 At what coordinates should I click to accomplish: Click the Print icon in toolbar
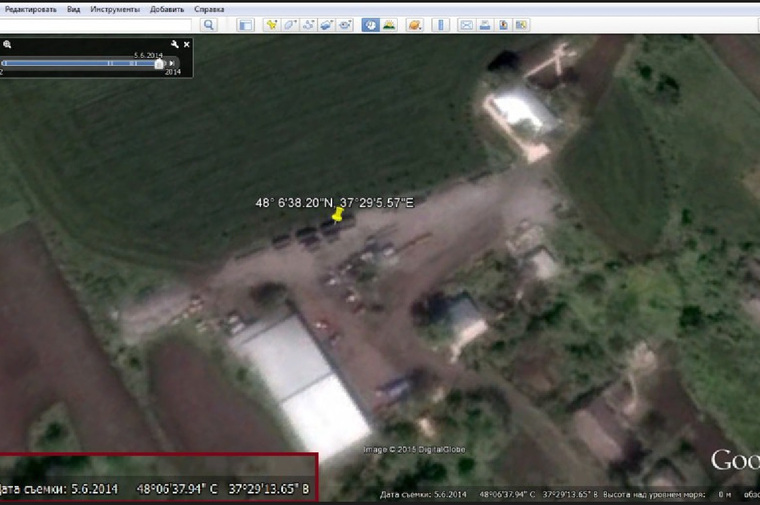pos(485,25)
